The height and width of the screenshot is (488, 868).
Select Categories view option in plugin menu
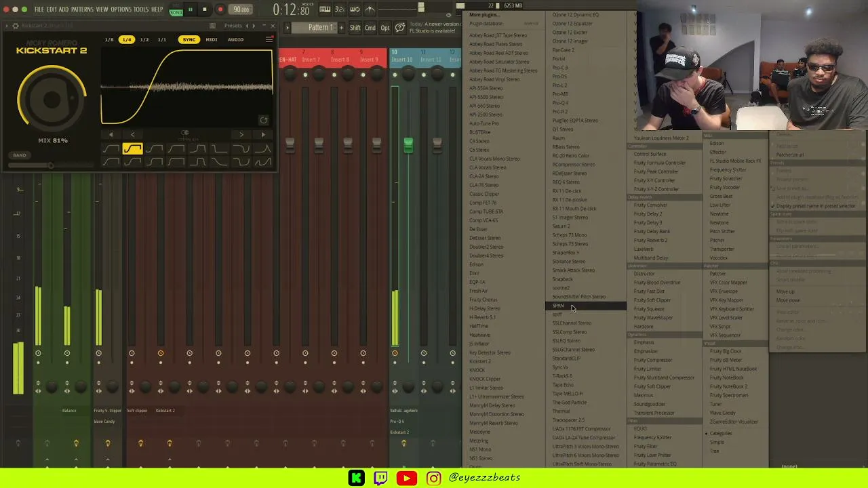pos(721,433)
